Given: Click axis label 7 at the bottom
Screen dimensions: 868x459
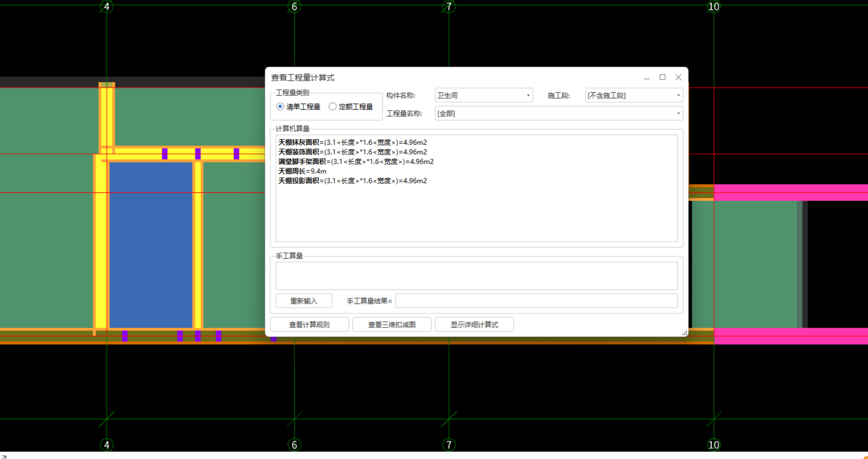Looking at the screenshot, I should click(x=448, y=445).
